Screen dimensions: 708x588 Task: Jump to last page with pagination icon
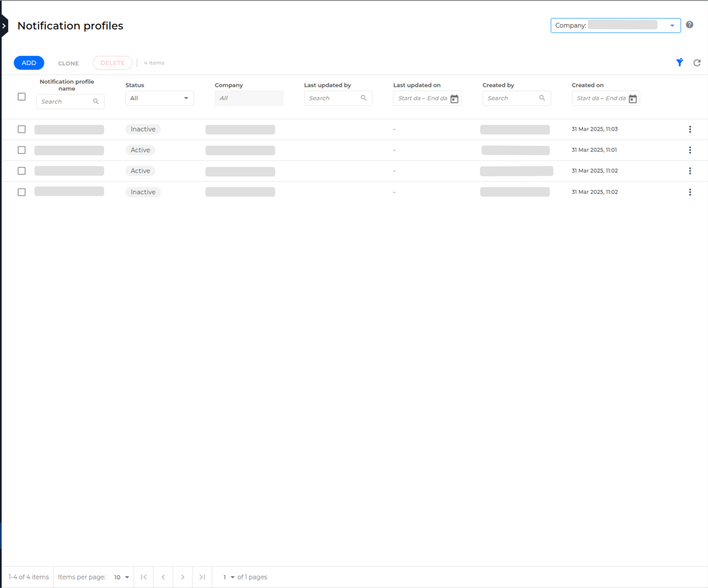pos(202,577)
